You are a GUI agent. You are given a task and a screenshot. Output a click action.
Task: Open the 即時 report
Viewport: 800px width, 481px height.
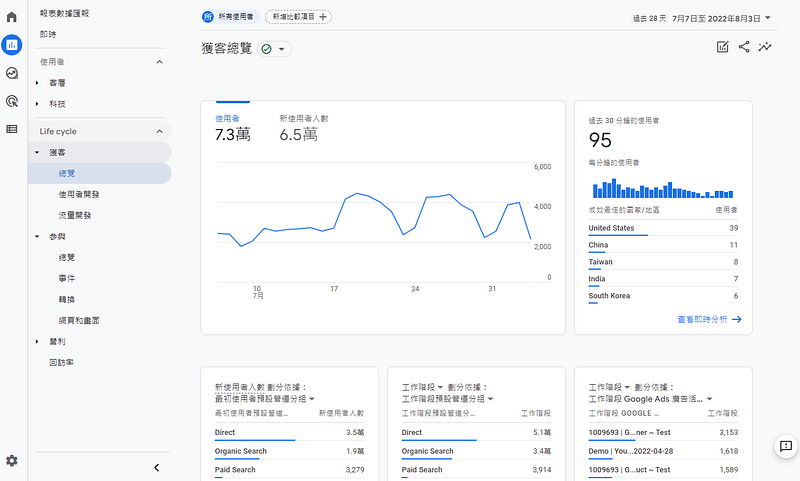point(48,34)
